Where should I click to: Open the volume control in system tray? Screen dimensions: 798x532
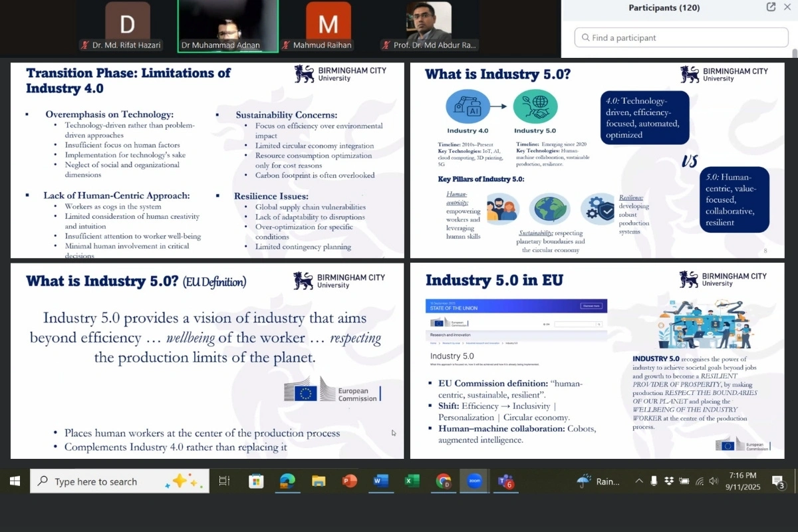714,481
